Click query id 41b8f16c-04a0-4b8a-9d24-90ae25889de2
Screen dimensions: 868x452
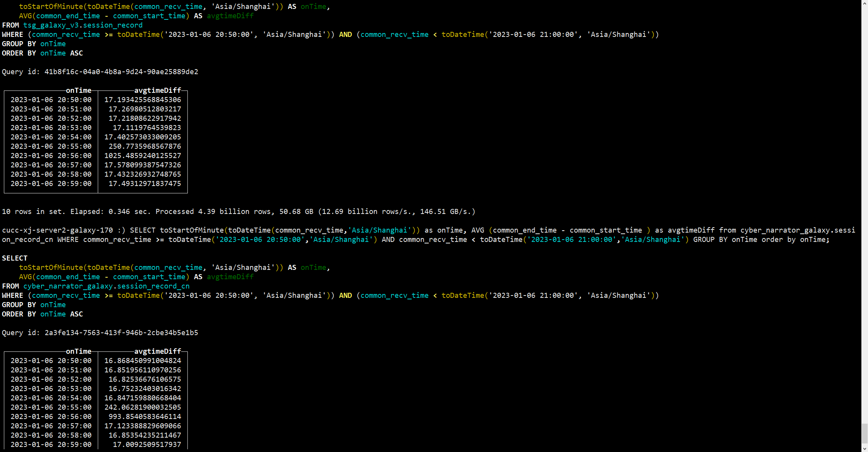121,72
